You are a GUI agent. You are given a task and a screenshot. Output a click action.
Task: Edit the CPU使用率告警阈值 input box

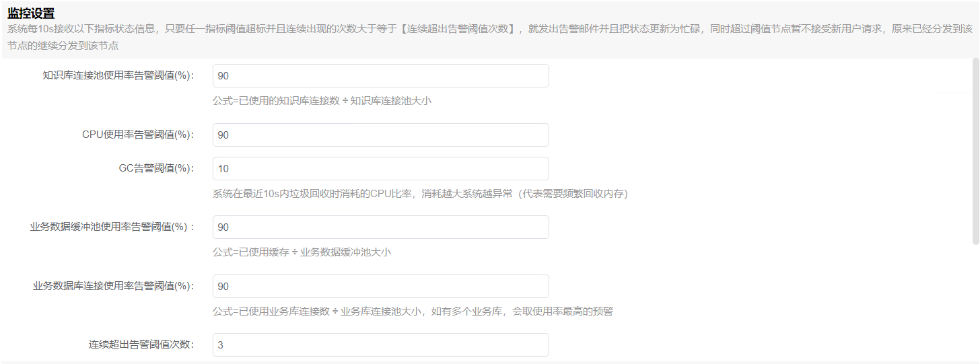(x=380, y=135)
